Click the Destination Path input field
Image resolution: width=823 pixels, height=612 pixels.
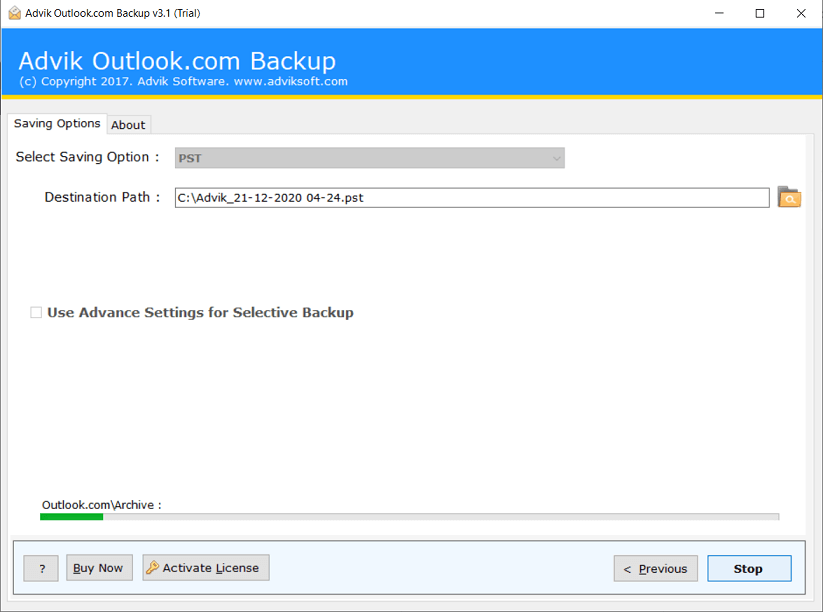(x=472, y=198)
